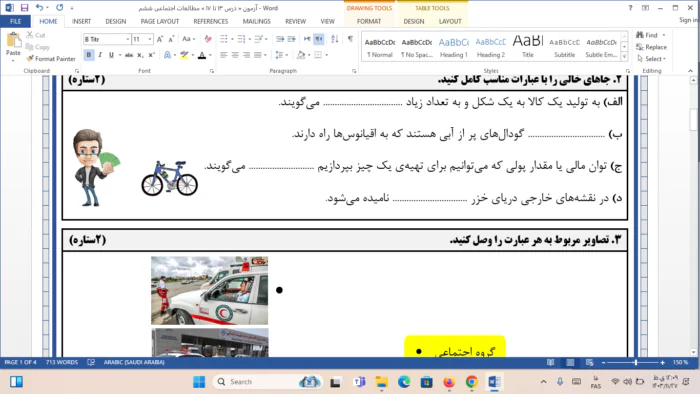Open the proofing errors icon in status bar

point(91,362)
